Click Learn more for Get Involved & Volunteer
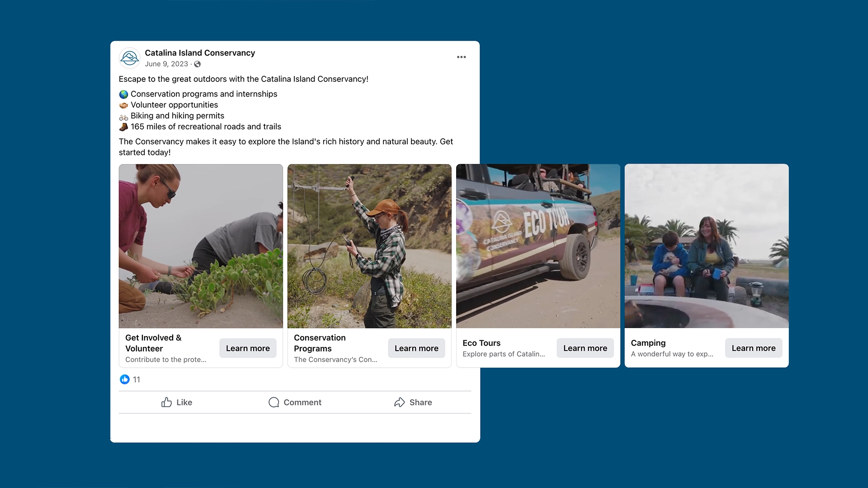Image resolution: width=868 pixels, height=488 pixels. [x=248, y=348]
